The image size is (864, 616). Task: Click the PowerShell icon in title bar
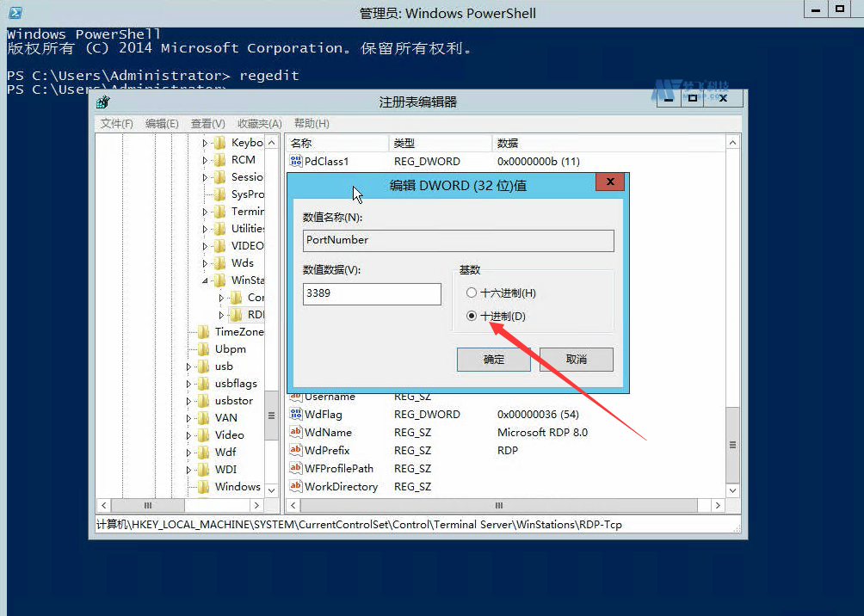[x=15, y=13]
